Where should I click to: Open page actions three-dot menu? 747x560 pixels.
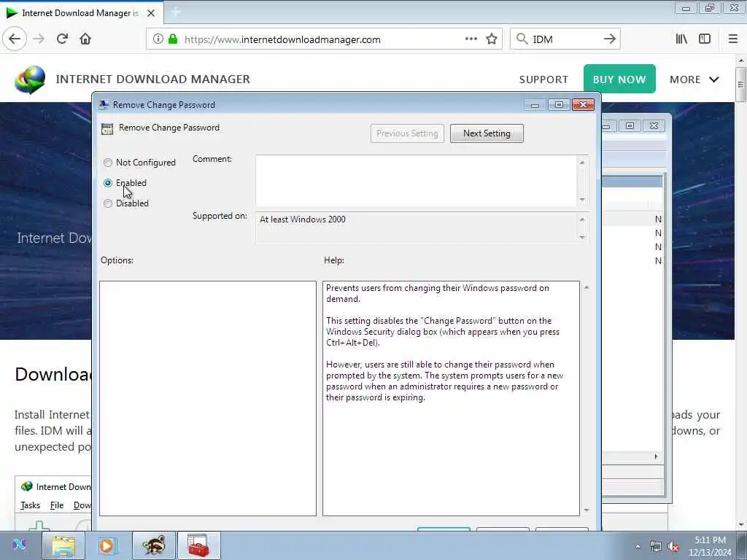tap(471, 39)
